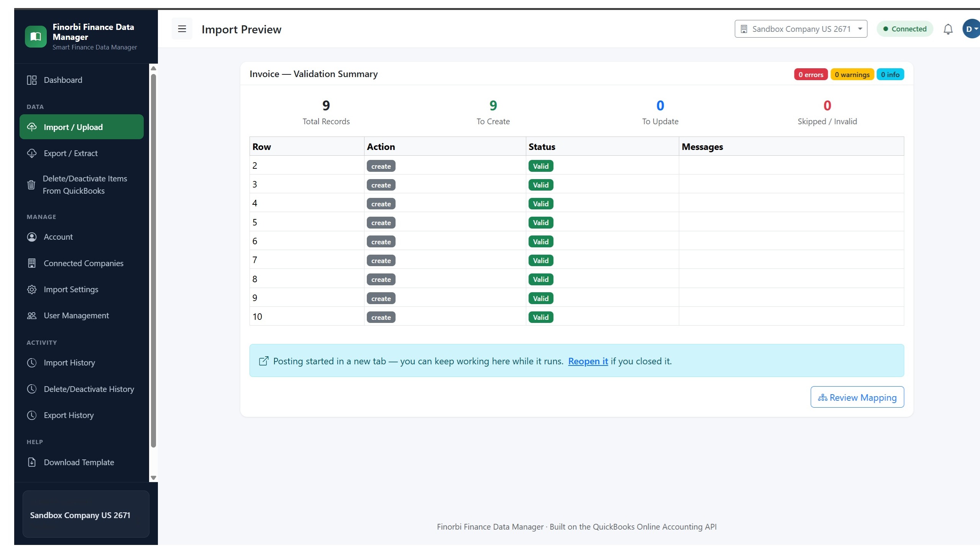Screen dimensions: 980x553
Task: Click the Valid badge in row 3
Action: [540, 185]
